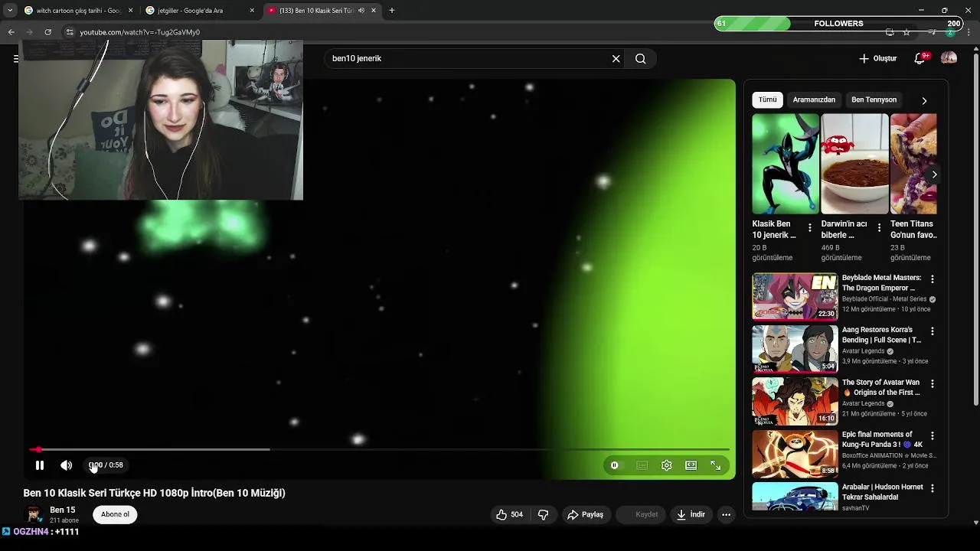The width and height of the screenshot is (980, 551).
Task: Open the Darwin'in acı biberle short
Action: pos(854,164)
